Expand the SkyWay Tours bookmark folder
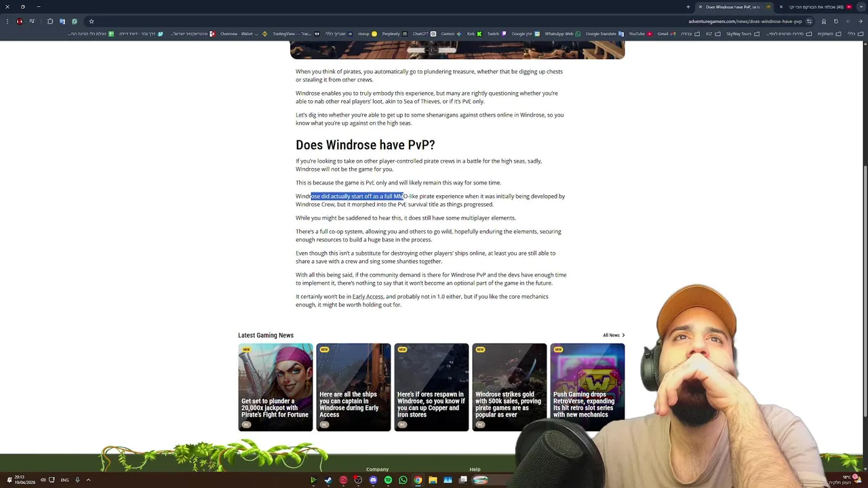Viewport: 868px width, 488px height. 743,34
